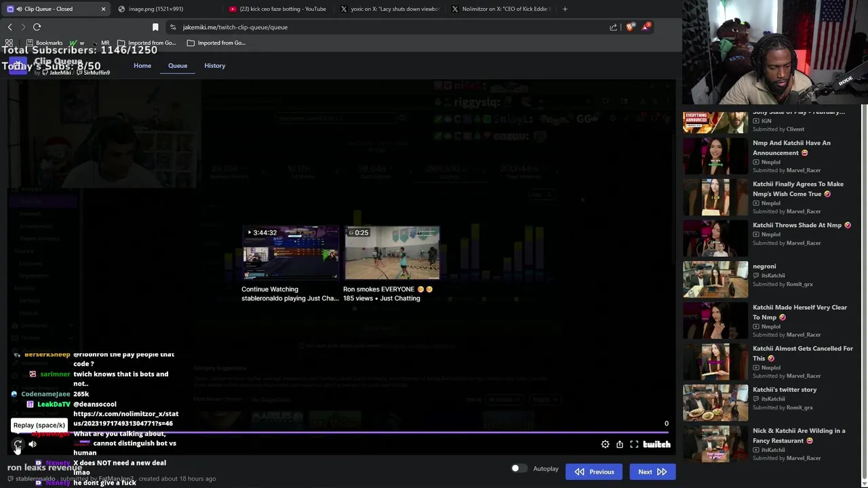The height and width of the screenshot is (488, 868).
Task: Open 'Katchii Almost Gets Cancelled For This' clip
Action: [803, 353]
